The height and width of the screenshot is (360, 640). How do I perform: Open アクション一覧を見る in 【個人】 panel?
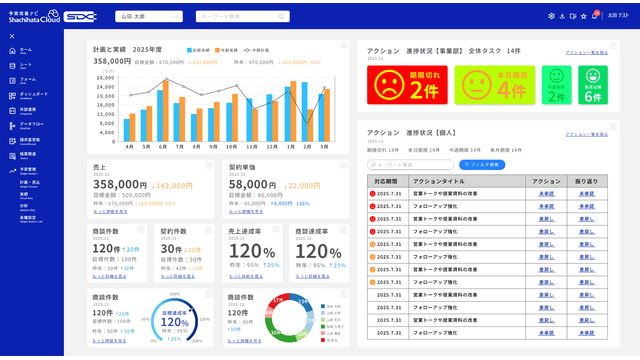[x=587, y=134]
